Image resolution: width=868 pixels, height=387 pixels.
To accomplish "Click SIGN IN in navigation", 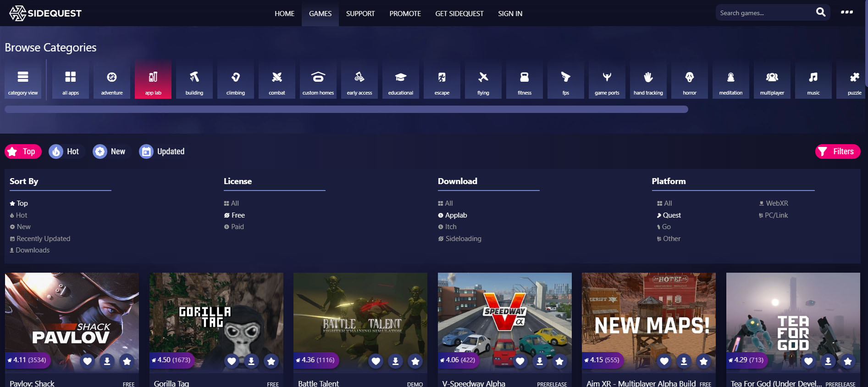I will coord(510,13).
